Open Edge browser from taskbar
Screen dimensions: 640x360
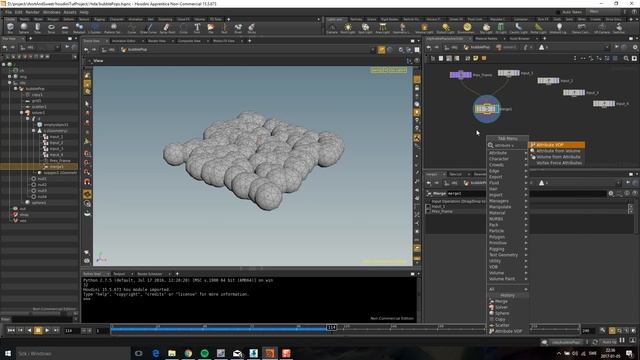click(156, 353)
